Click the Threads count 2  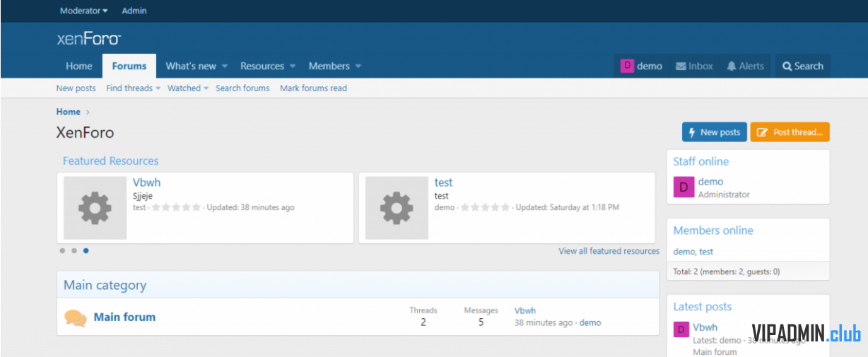click(x=423, y=322)
